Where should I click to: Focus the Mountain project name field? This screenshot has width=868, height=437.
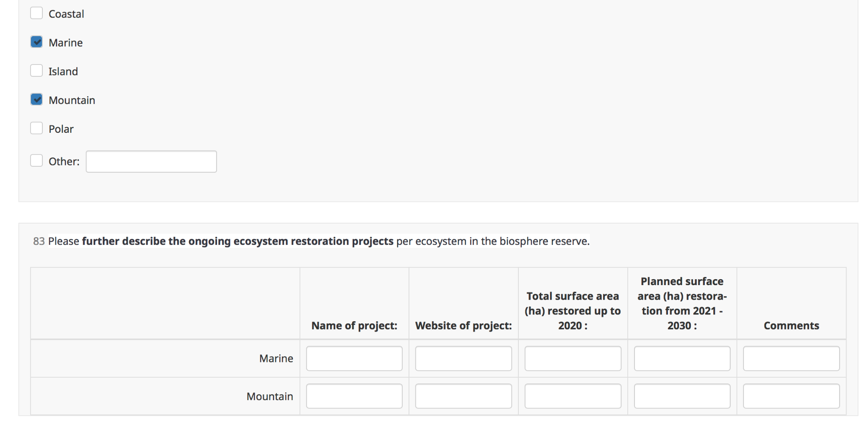tap(354, 396)
